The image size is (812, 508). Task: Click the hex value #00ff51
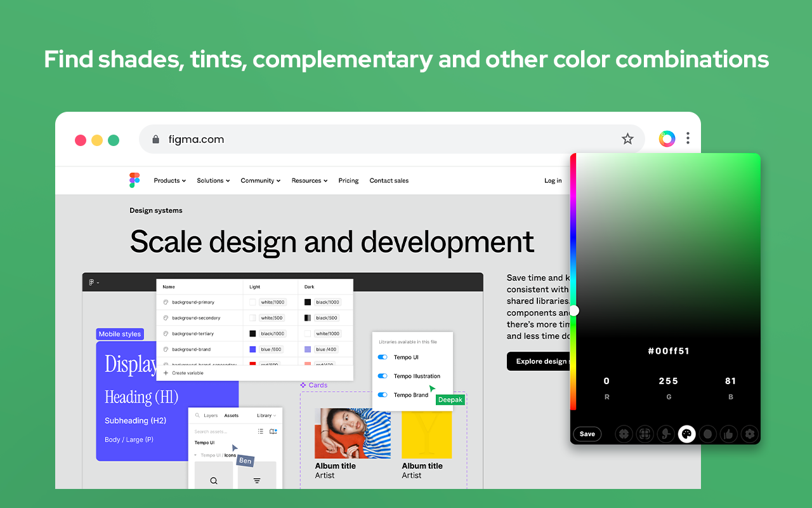668,351
